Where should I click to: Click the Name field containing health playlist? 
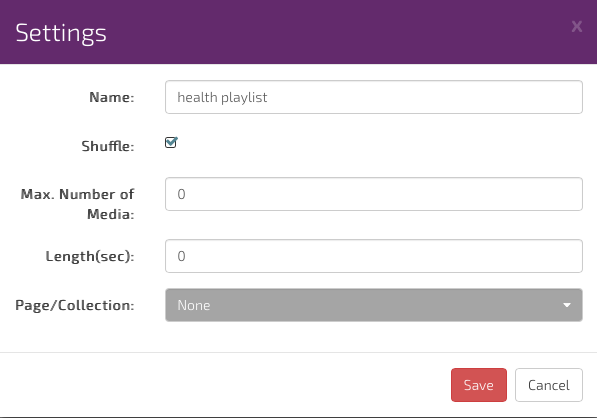pos(374,97)
